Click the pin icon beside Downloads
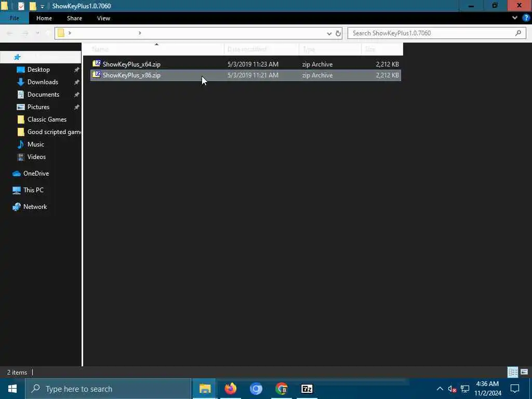Image resolution: width=532 pixels, height=399 pixels. click(x=77, y=82)
